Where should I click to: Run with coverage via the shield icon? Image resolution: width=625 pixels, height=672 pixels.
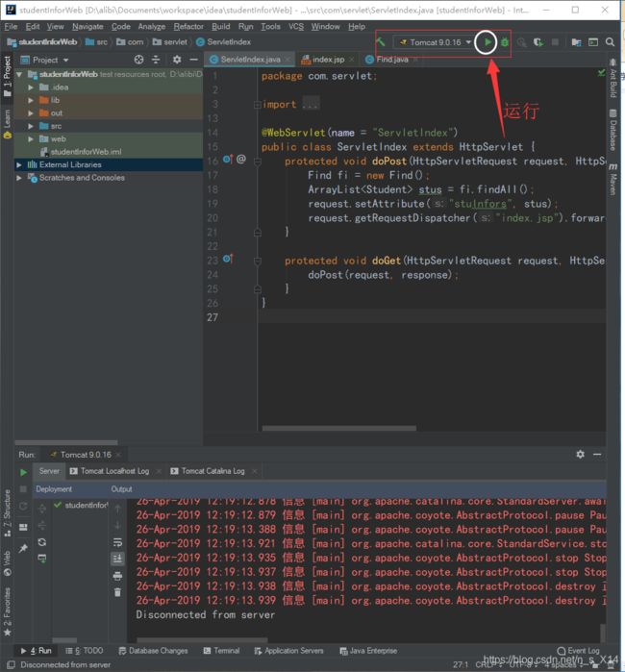538,42
